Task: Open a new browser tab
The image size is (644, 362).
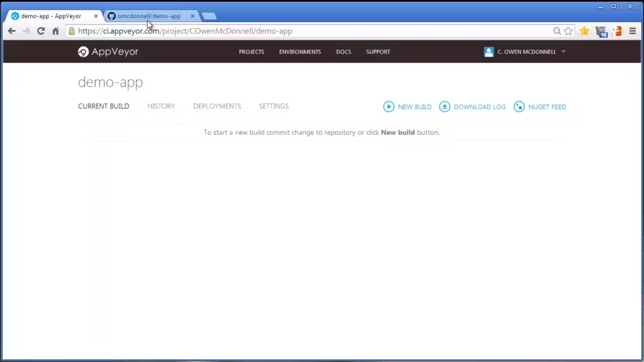Action: coord(209,16)
